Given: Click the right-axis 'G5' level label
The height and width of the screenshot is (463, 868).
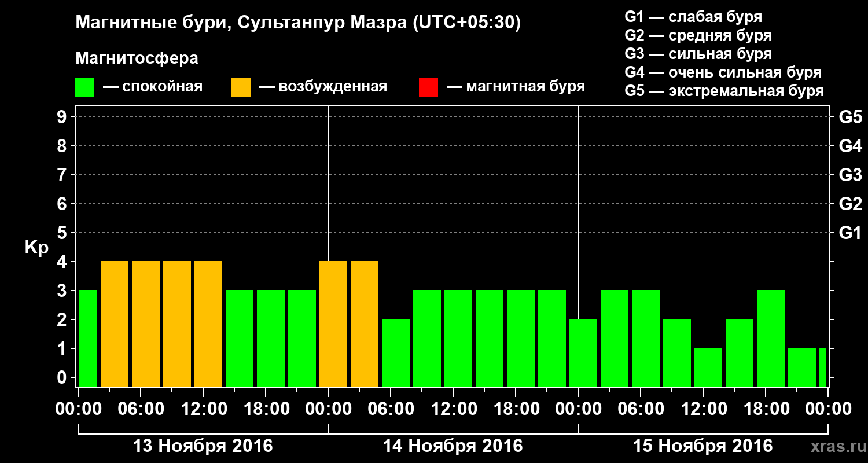Looking at the screenshot, I should 851,117.
